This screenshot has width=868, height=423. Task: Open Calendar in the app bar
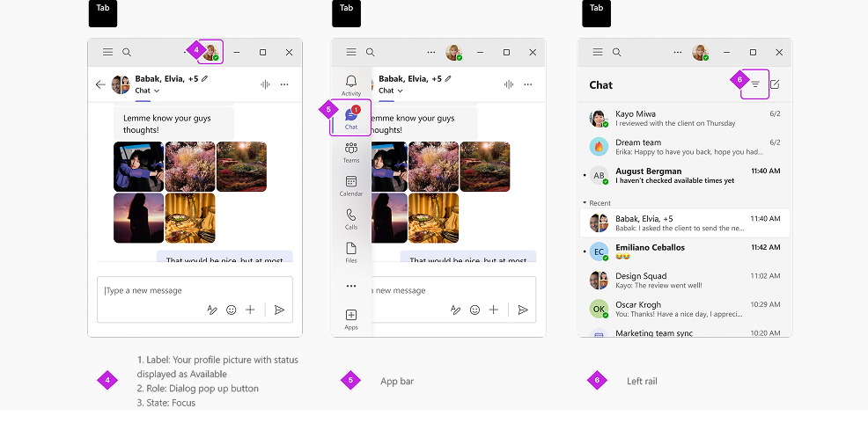click(x=351, y=186)
